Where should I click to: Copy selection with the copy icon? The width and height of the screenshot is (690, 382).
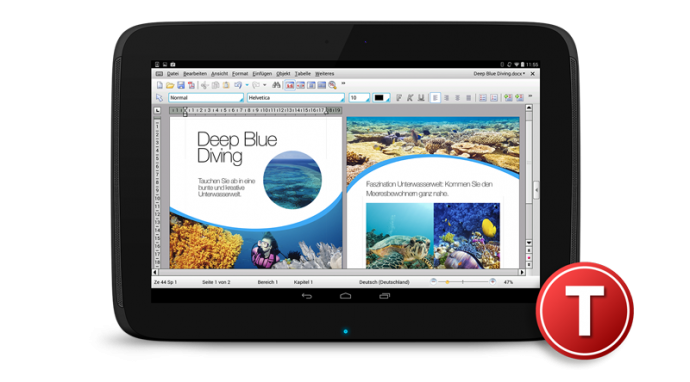[215, 85]
